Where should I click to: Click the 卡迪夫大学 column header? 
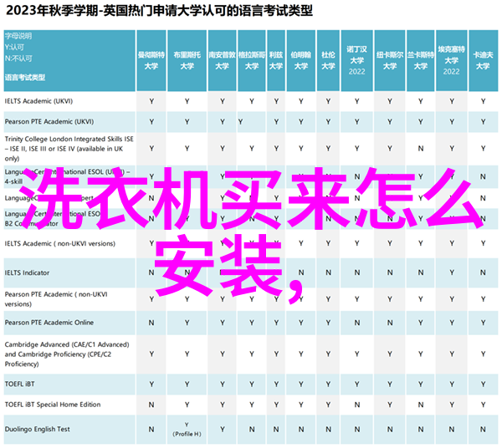click(x=483, y=60)
